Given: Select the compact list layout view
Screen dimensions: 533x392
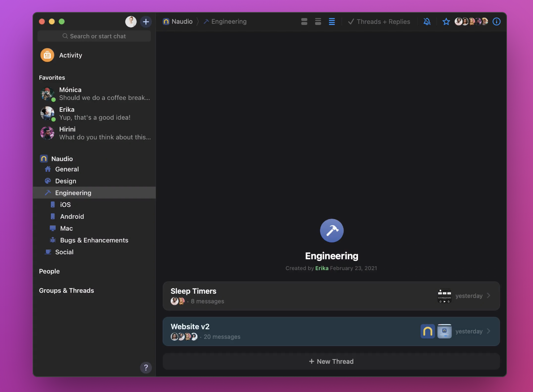Looking at the screenshot, I should click(332, 22).
